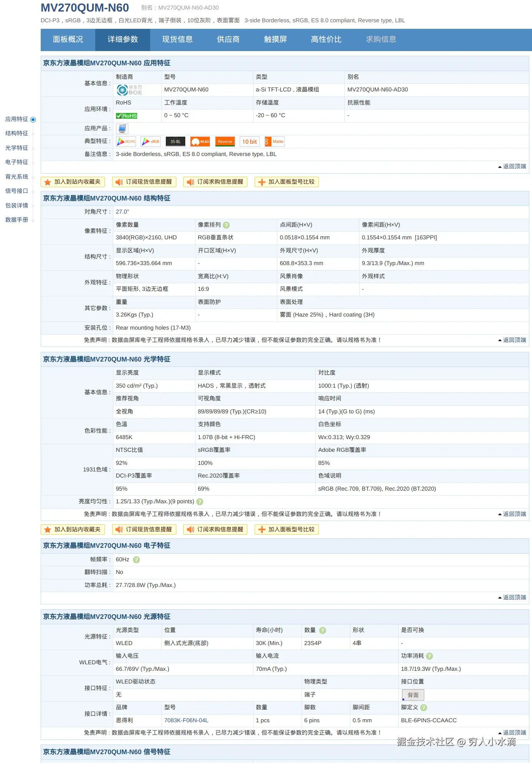Click the MV270QUM-N60 page title

tap(85, 8)
